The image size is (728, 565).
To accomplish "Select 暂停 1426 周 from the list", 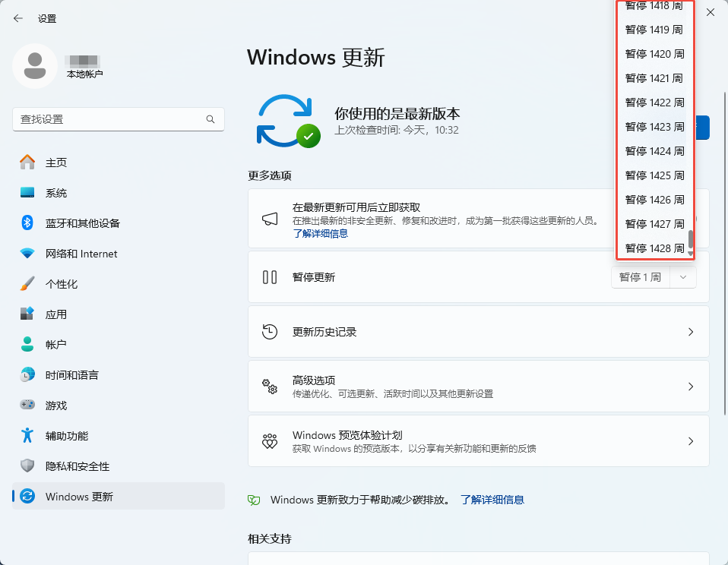I will pos(654,200).
